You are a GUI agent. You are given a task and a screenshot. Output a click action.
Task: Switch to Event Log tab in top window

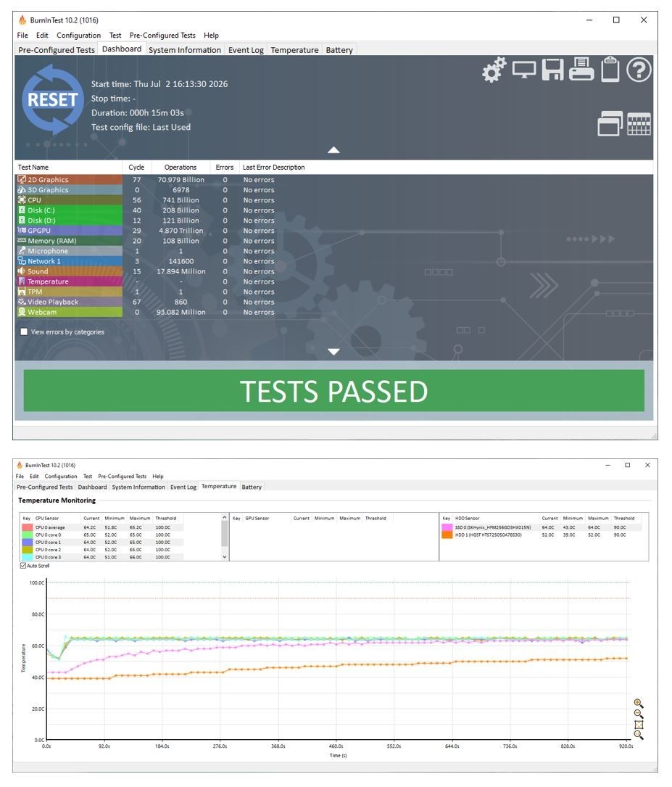[246, 50]
